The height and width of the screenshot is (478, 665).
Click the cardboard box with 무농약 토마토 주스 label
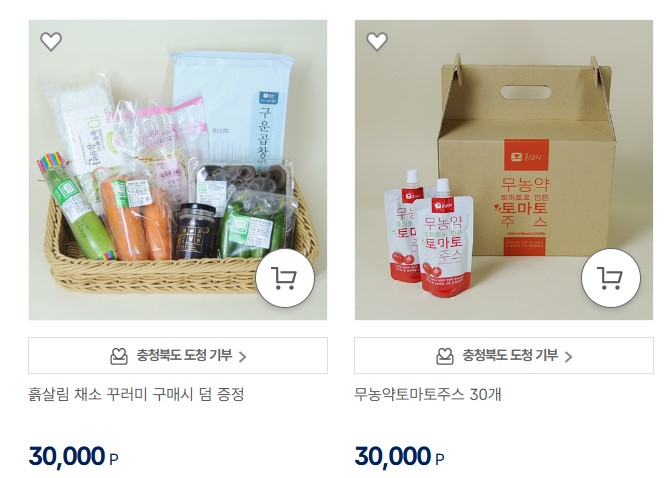pyautogui.click(x=526, y=157)
